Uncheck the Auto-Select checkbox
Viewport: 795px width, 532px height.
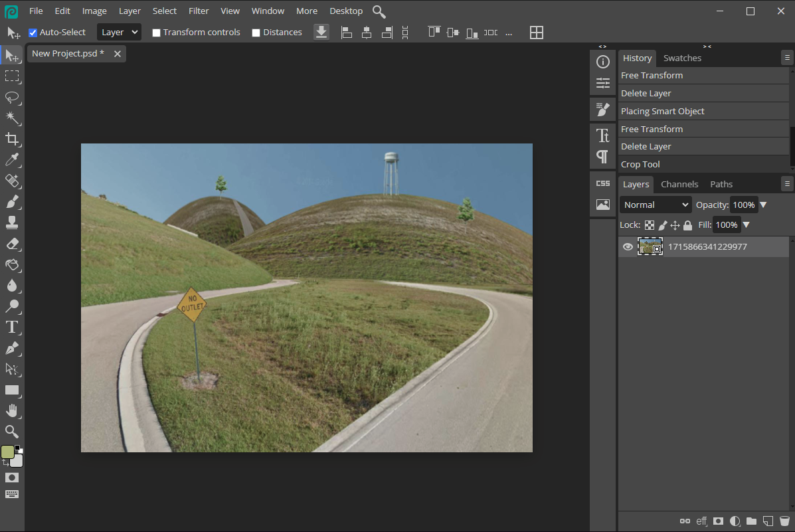pyautogui.click(x=33, y=33)
